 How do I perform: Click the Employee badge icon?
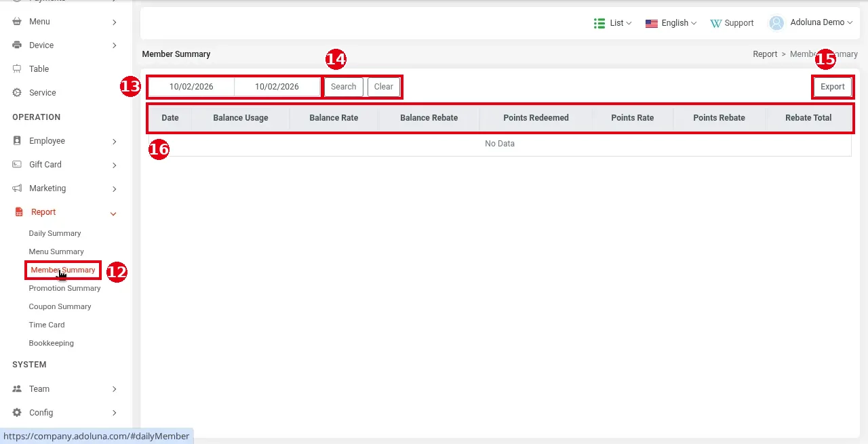[17, 141]
